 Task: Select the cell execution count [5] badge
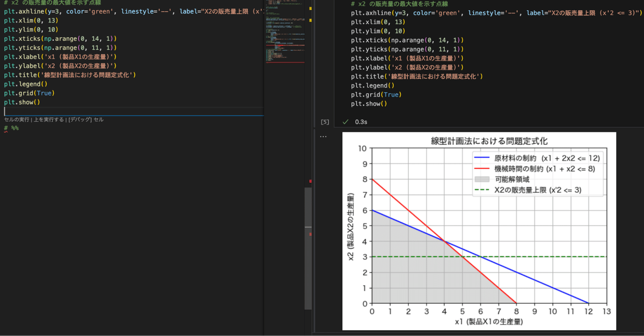tap(325, 122)
